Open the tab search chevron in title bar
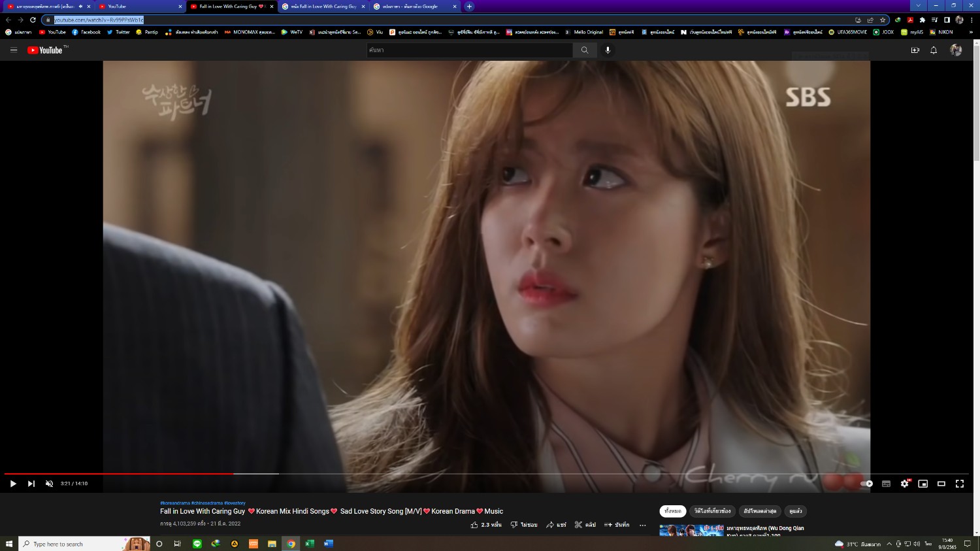 tap(918, 6)
